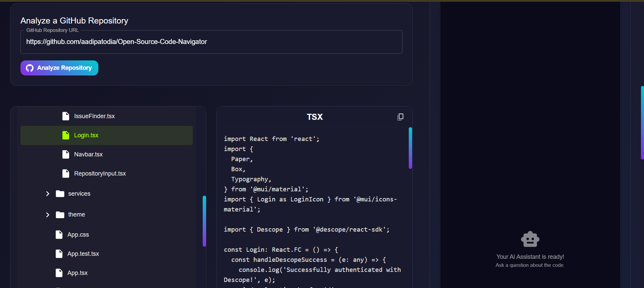Copy the TSX code with copy icon
This screenshot has height=288, width=644.
click(x=400, y=117)
